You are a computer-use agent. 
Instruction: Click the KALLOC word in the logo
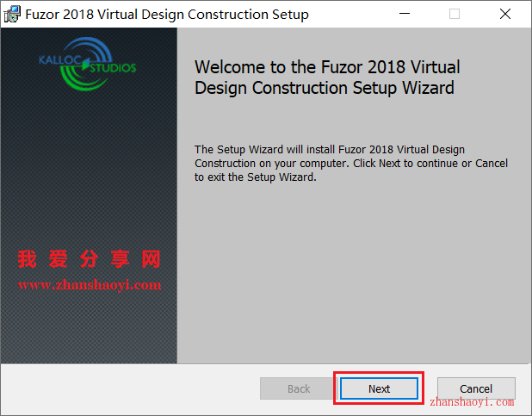tap(59, 60)
